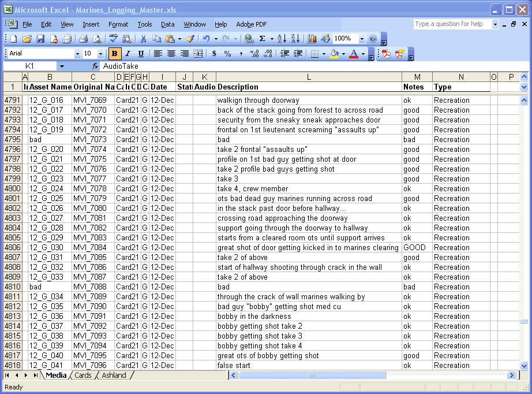
Task: Toggle Center alignment
Action: click(x=171, y=54)
